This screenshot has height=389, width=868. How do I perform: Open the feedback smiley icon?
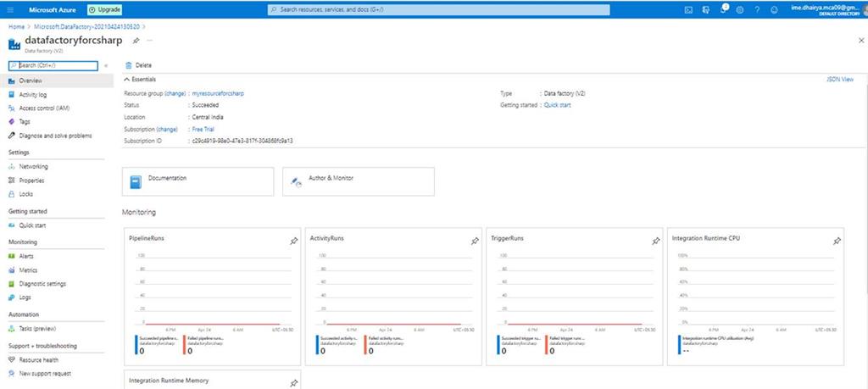tap(774, 10)
